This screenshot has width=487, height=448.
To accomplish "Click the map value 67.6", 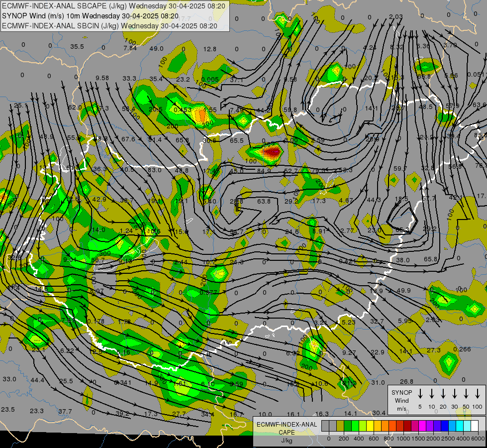I will tap(128, 139).
